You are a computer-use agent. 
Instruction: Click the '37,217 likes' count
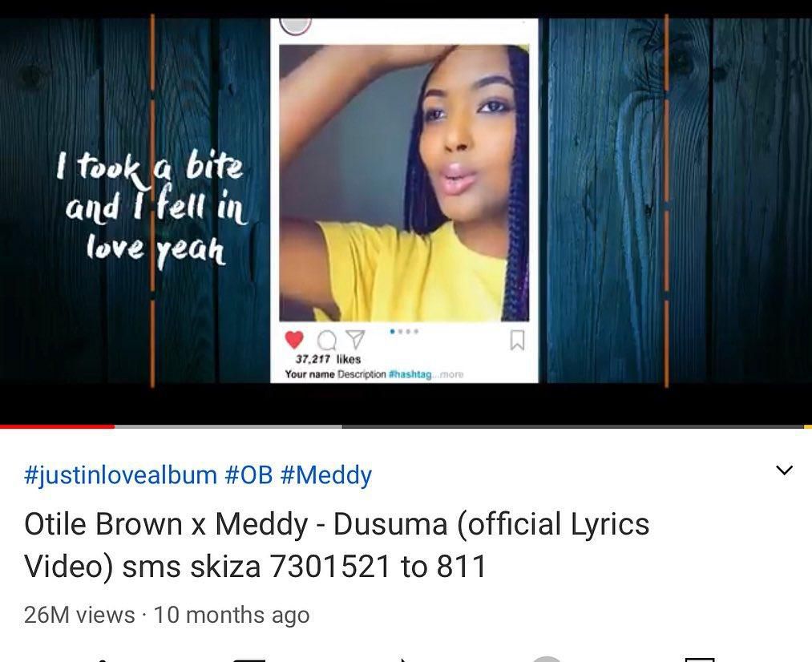click(x=328, y=359)
